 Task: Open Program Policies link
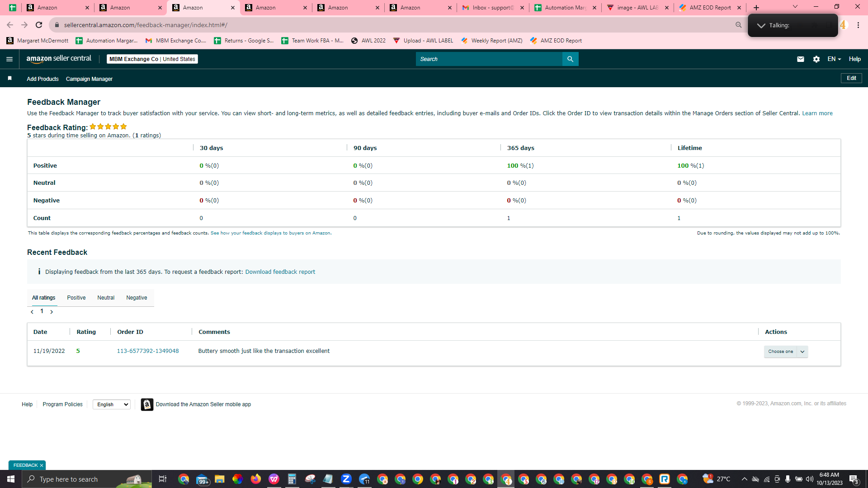62,404
